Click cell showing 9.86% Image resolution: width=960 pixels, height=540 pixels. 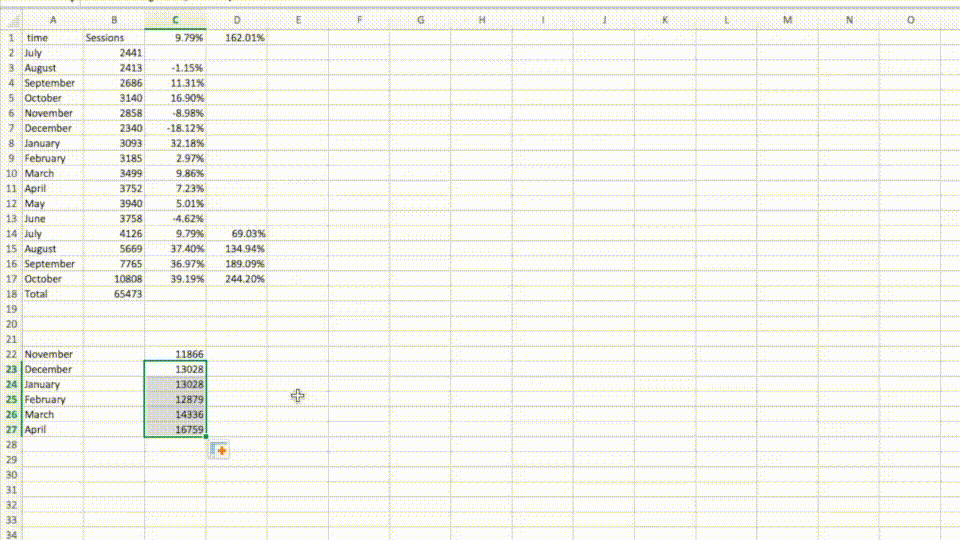[x=175, y=173]
